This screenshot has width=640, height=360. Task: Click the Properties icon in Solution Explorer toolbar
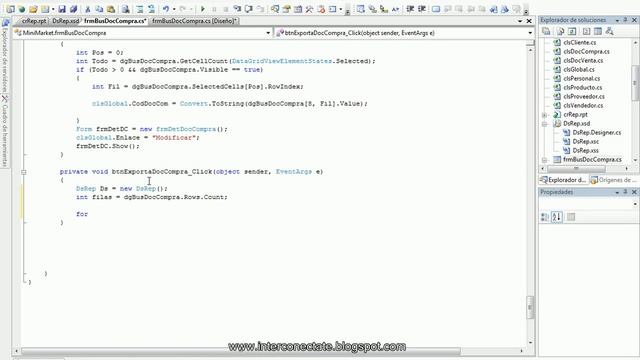point(546,31)
